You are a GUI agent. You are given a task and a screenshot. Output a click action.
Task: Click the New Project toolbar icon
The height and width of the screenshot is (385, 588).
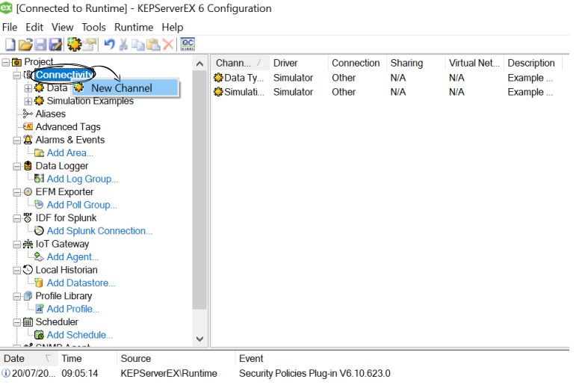(x=10, y=45)
